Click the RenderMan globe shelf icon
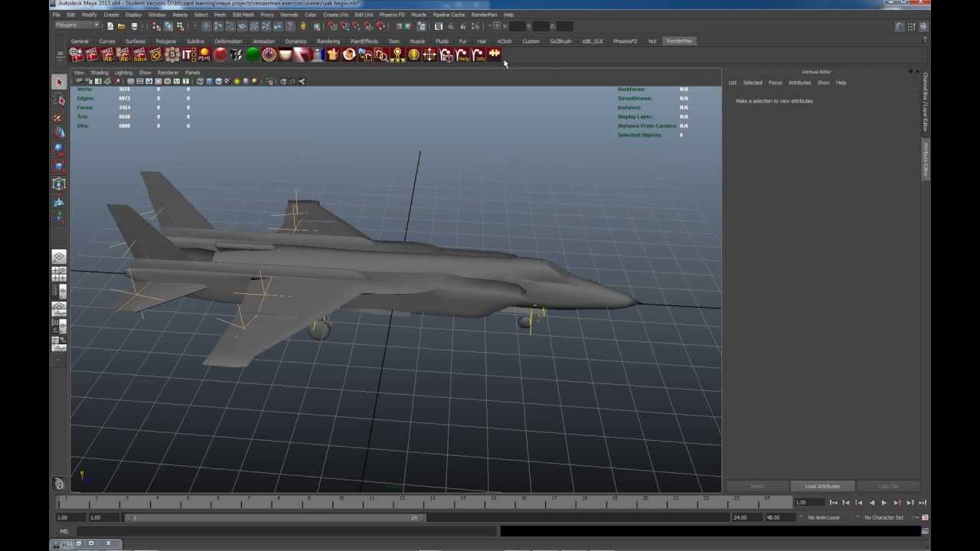Screen dimensions: 980x551 (76, 54)
